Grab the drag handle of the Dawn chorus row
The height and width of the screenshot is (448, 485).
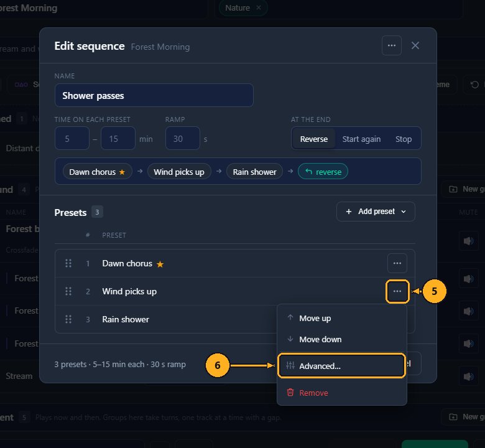click(x=68, y=263)
